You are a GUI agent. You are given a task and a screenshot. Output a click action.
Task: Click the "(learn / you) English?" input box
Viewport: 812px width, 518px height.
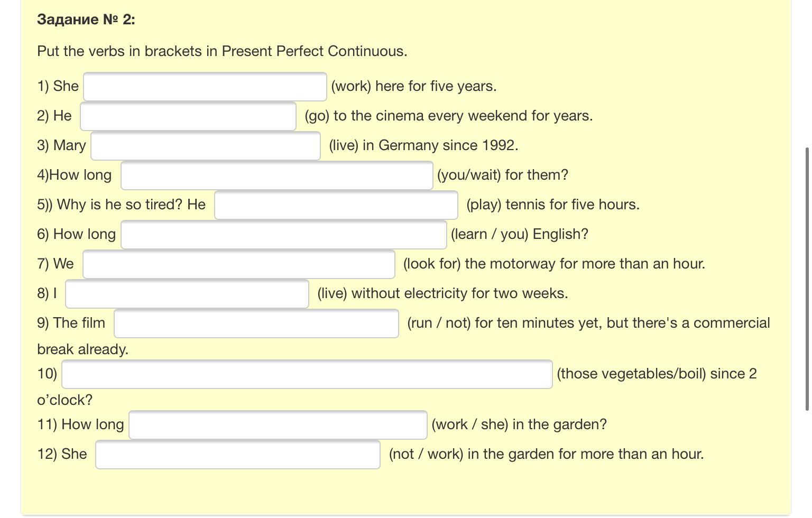(x=283, y=235)
